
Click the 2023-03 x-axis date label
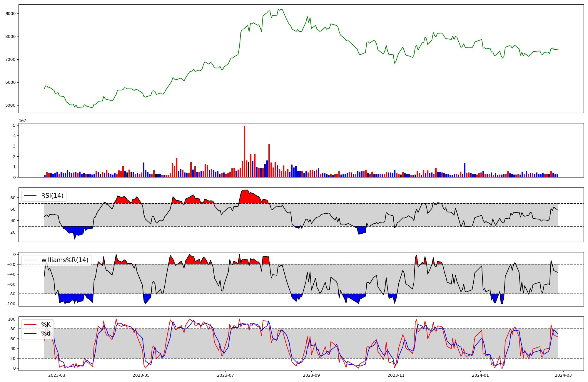[56, 375]
